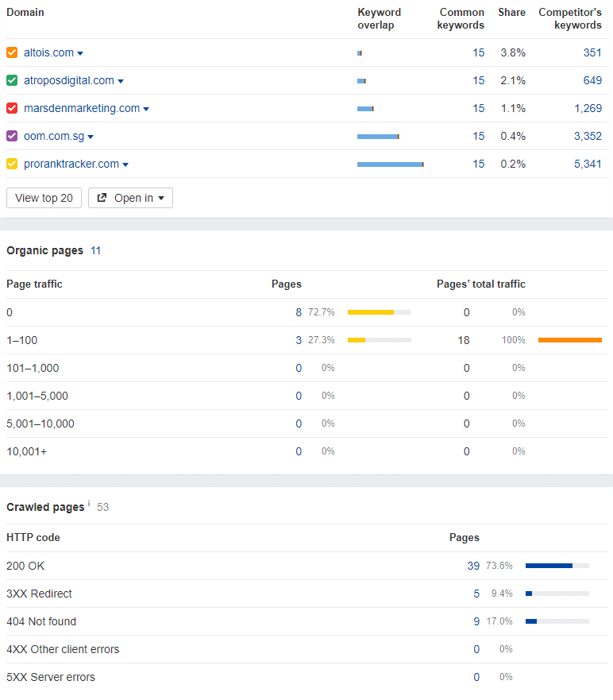The image size is (613, 700).
Task: Click the 73.6% value for 200 OK
Action: [x=499, y=566]
